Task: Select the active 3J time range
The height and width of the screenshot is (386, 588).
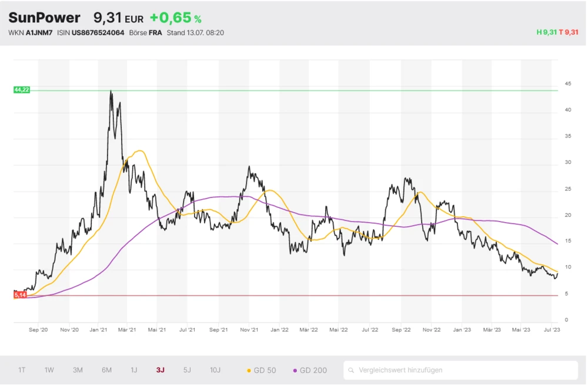Action: pos(161,370)
